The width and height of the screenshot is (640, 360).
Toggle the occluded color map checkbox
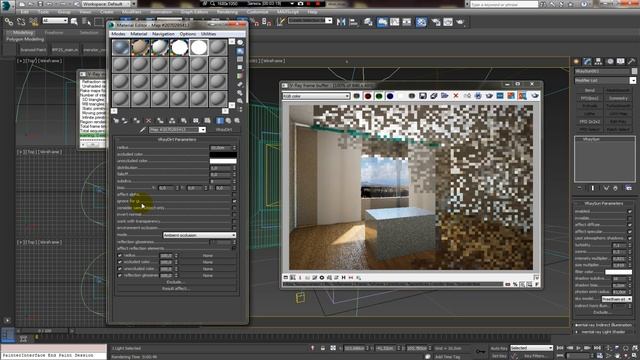(120, 262)
